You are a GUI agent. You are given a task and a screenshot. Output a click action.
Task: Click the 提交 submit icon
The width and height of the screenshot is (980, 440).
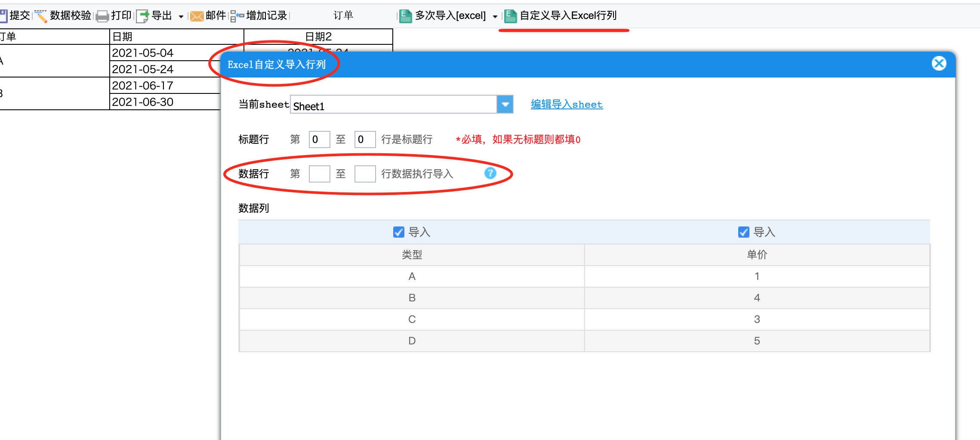point(3,16)
